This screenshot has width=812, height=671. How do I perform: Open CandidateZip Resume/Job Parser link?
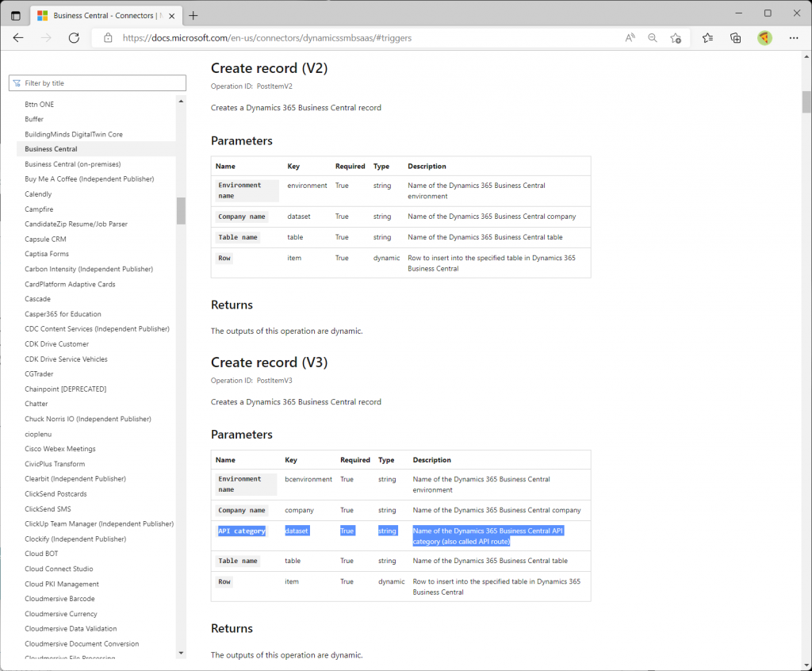click(x=76, y=224)
